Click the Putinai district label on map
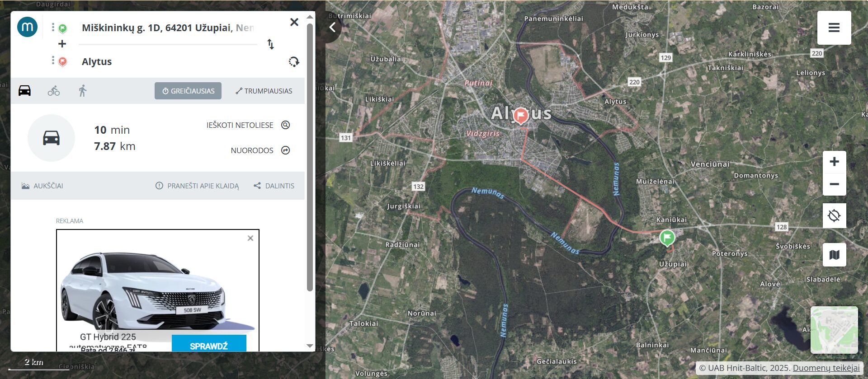Screen dimensions: 868x379 pyautogui.click(x=478, y=83)
